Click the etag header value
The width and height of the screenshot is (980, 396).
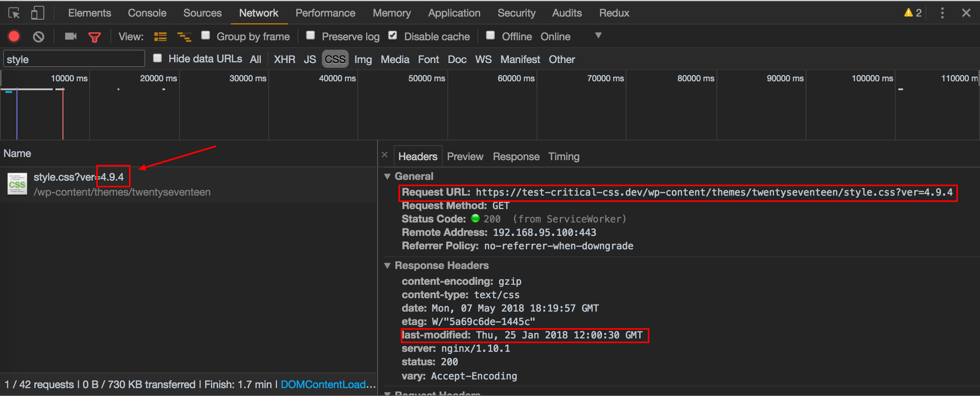(x=483, y=322)
